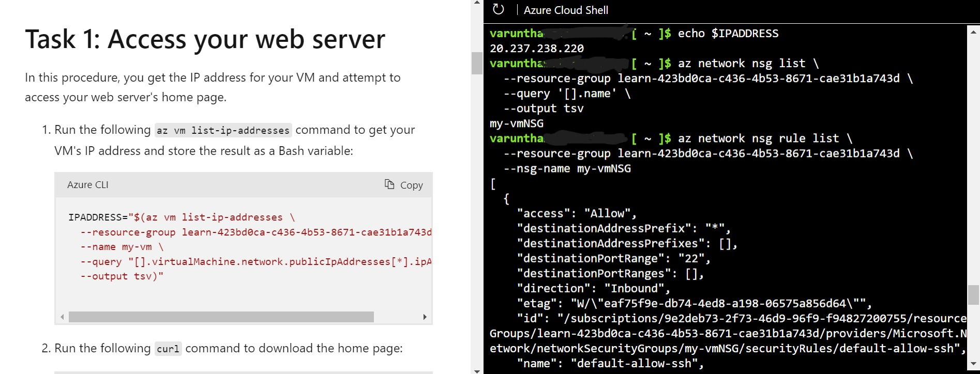Click the "destinationAddressPrefixes": [] line
Image resolution: width=980 pixels, height=374 pixels.
click(x=627, y=243)
